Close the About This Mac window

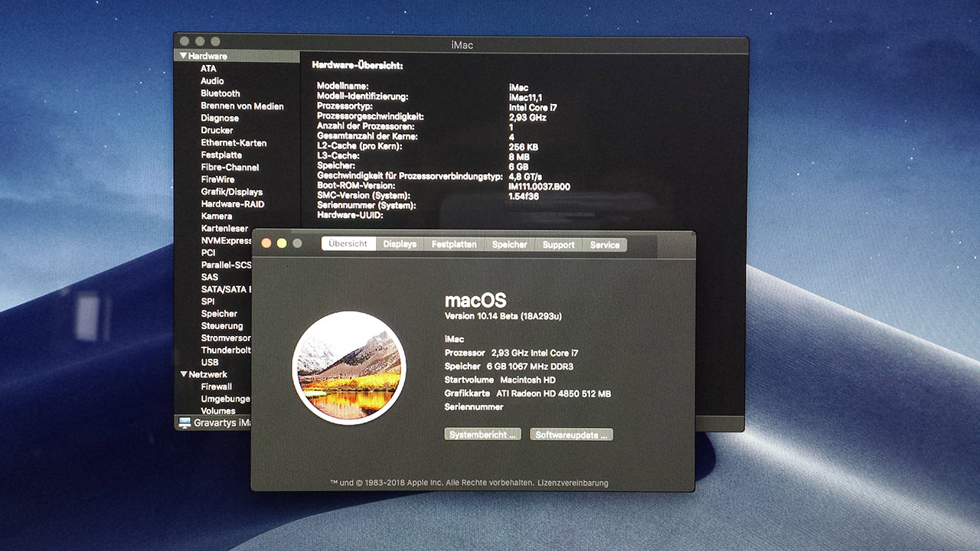click(x=266, y=243)
